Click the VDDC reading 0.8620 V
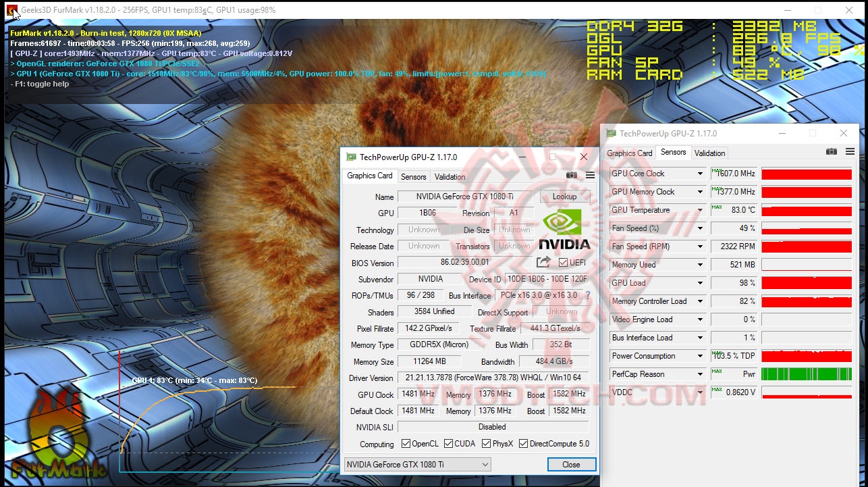The height and width of the screenshot is (487, 868). pyautogui.click(x=734, y=392)
